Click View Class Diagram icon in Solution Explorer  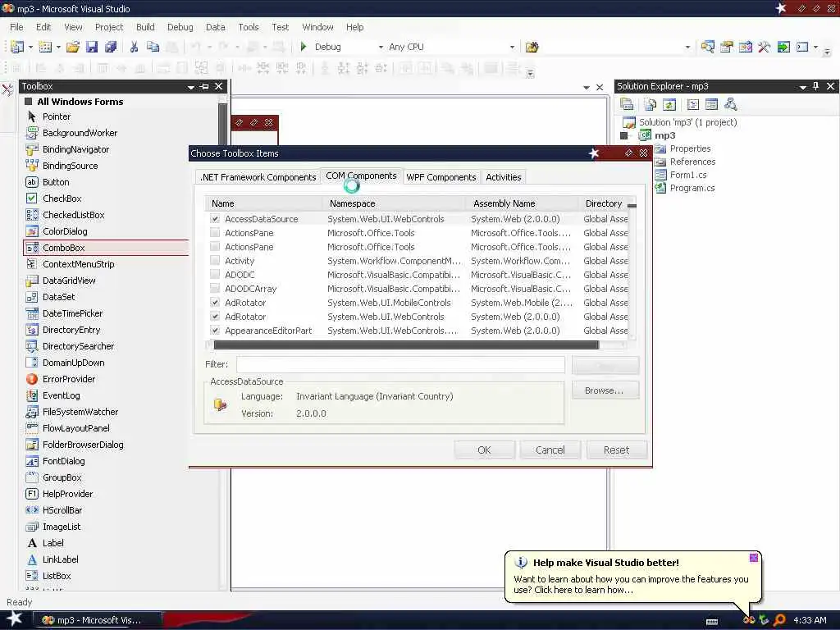pyautogui.click(x=730, y=104)
